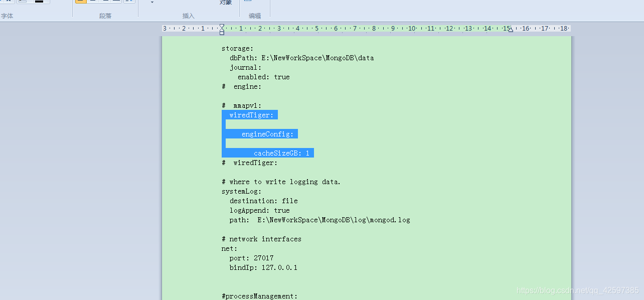644x300 pixels.
Task: Click the ruler at the 10 mark
Action: click(x=412, y=29)
